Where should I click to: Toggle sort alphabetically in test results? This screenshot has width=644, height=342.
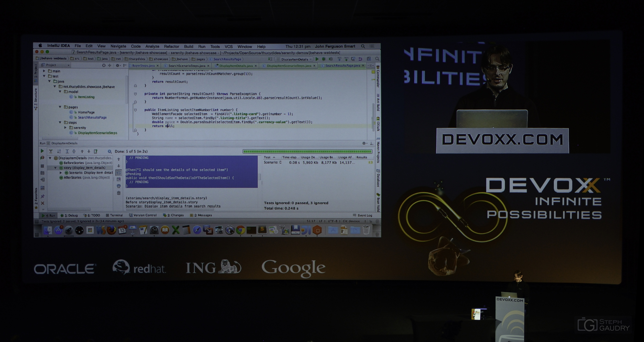(x=59, y=151)
